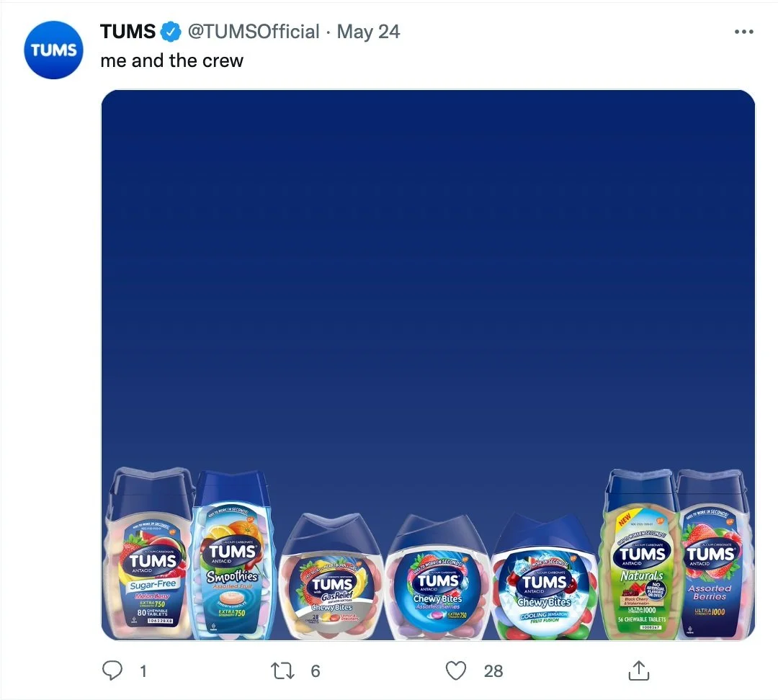Click the Chewy Bites Cooling Sensation bottle
This screenshot has width=778, height=700.
(x=545, y=578)
